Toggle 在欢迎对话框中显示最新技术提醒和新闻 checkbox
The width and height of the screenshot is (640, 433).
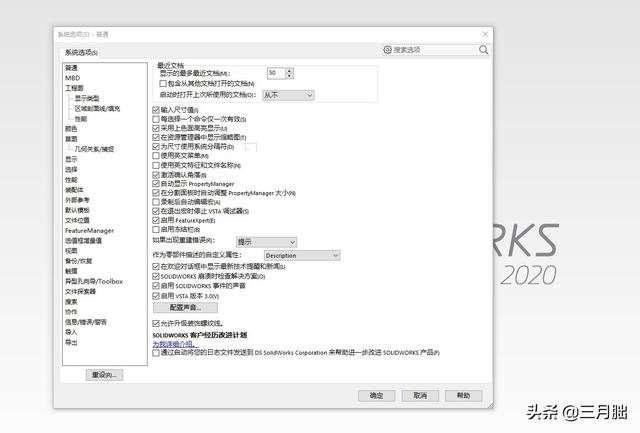pos(156,266)
